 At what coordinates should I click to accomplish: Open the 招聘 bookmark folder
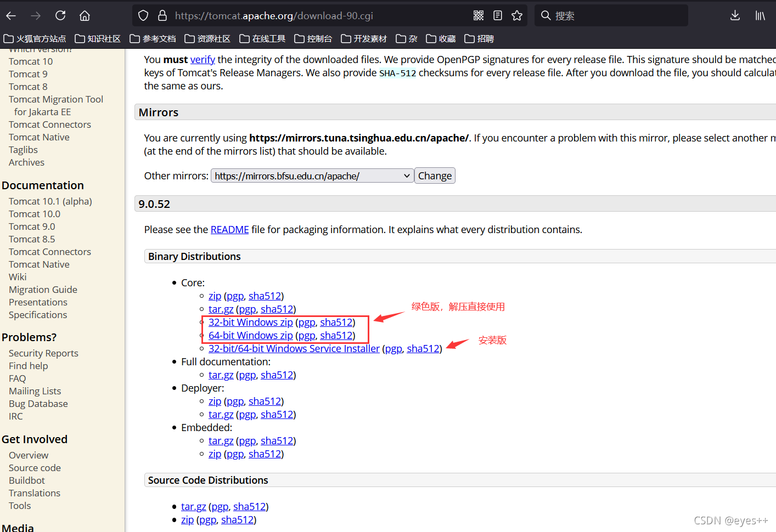pos(479,39)
